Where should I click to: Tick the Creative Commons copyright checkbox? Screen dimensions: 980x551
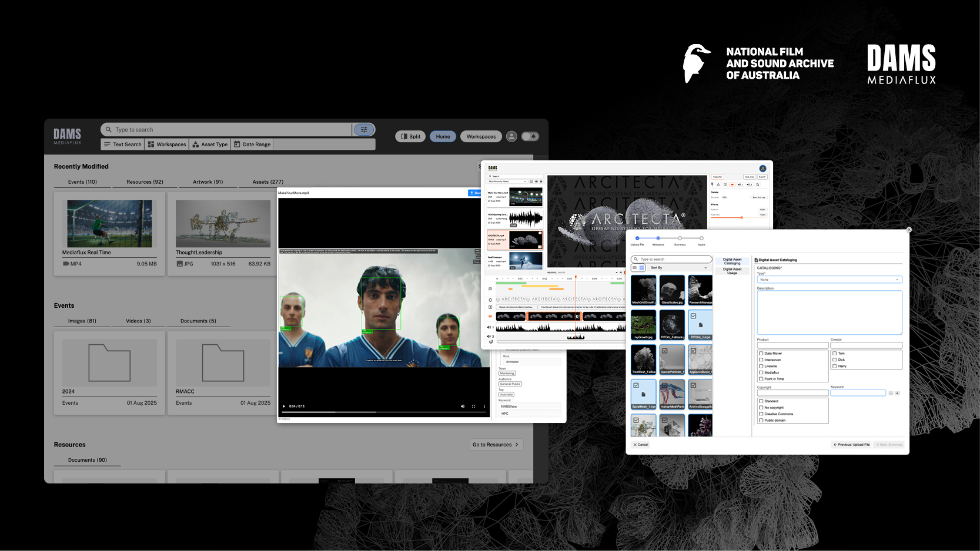coord(761,414)
